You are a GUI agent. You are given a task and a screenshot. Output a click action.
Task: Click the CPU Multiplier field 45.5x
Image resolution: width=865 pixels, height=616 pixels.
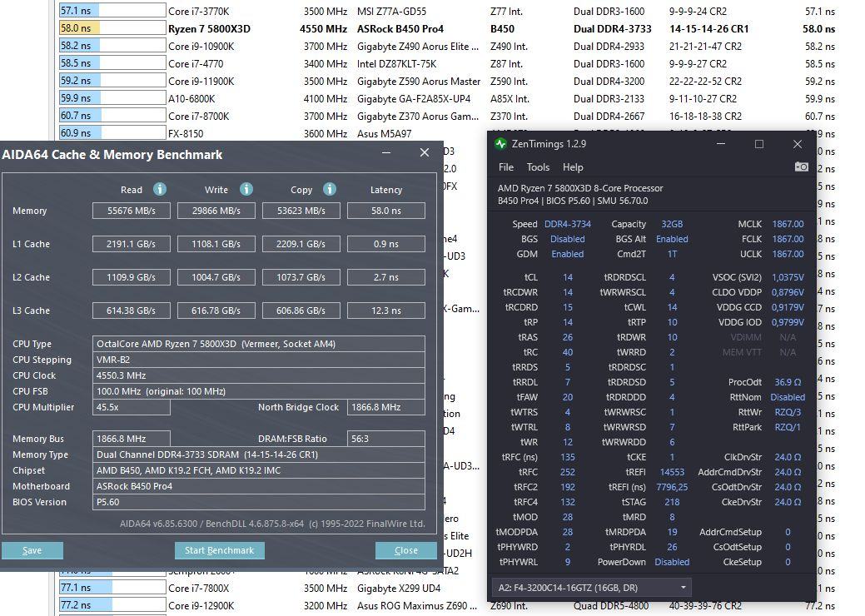(132, 407)
